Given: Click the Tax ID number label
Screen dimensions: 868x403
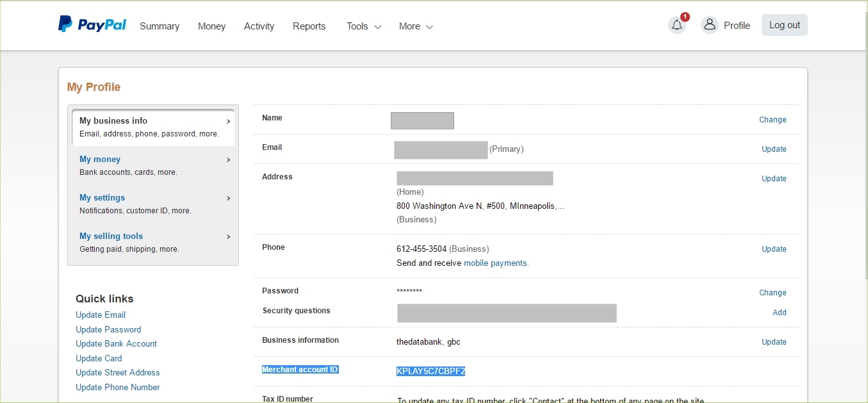Looking at the screenshot, I should tap(288, 399).
